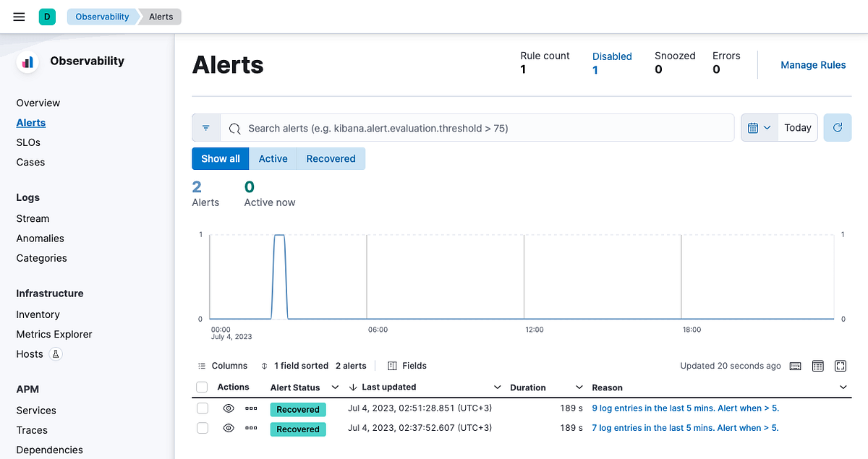
Task: Open navigation with the hamburger menu icon
Action: 18,16
